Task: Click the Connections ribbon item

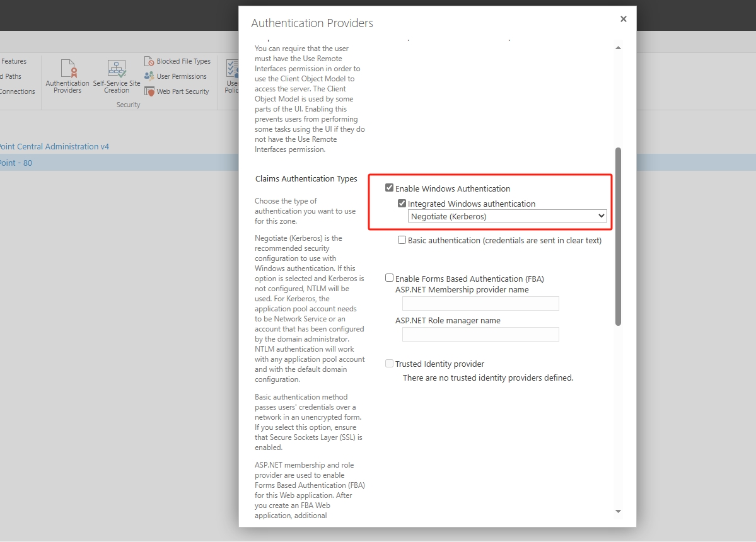Action: 18,91
